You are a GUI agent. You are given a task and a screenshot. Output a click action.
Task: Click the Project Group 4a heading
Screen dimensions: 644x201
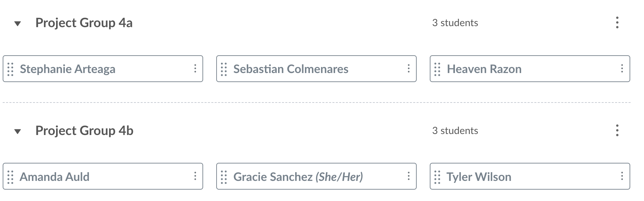click(84, 23)
